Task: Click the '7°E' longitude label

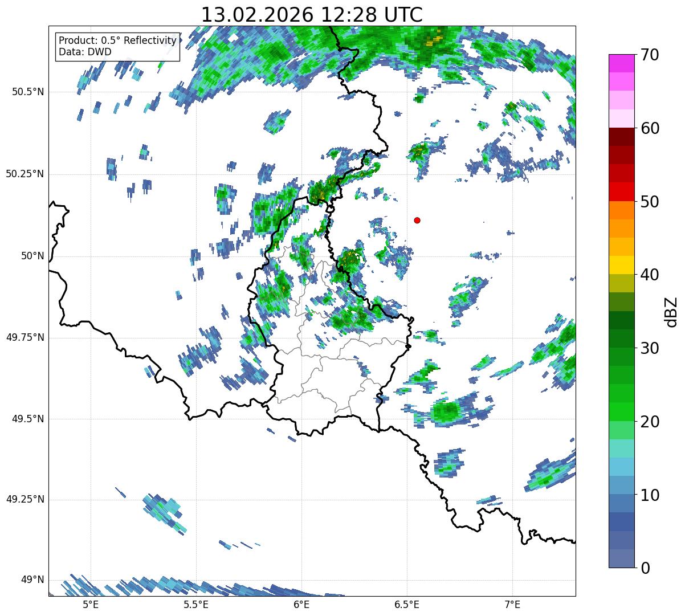Action: (512, 604)
